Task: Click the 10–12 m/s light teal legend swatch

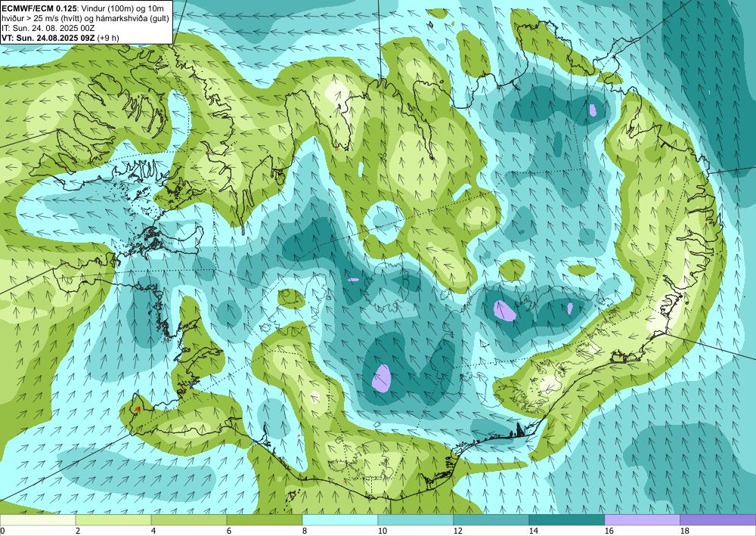Action: [415, 520]
